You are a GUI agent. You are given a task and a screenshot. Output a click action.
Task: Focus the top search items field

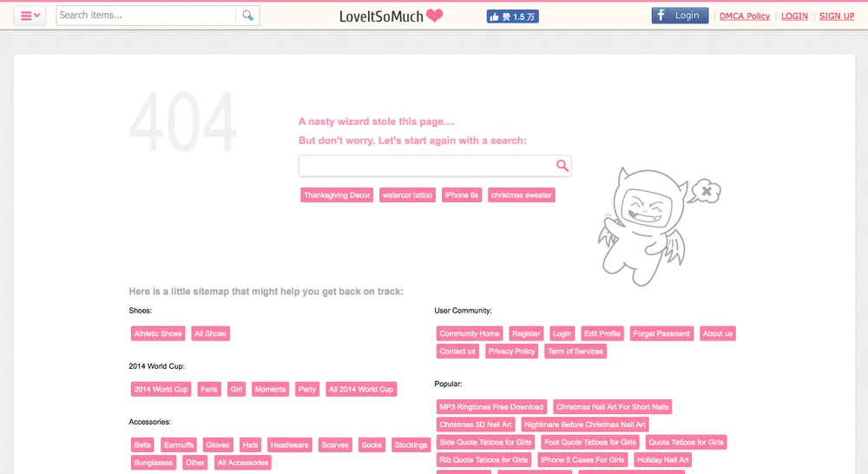146,16
